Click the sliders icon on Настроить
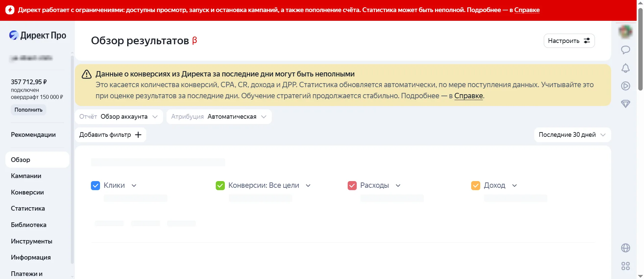Viewport: 644px width, 279px height. pos(587,41)
